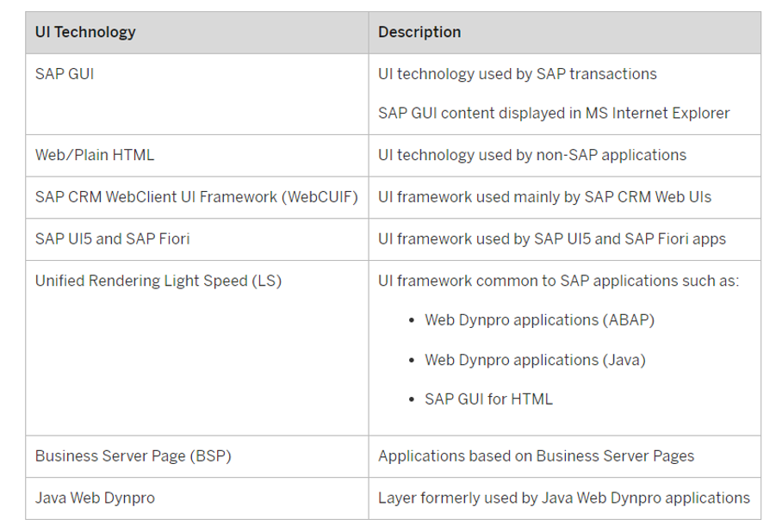Click the Web Dynpro applications (ABAP) bullet
This screenshot has width=782, height=532.
(539, 320)
